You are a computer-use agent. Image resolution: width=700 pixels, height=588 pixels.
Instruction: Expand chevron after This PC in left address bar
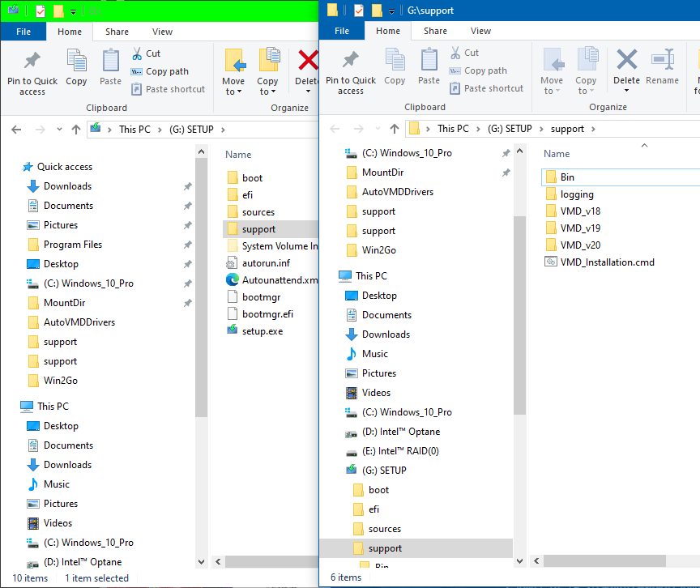[160, 130]
